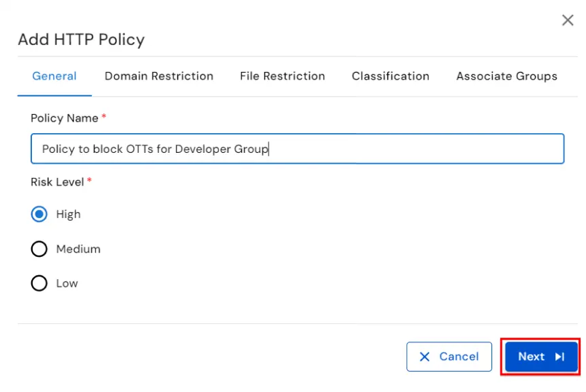The width and height of the screenshot is (586, 392).
Task: Click the High radio option label text
Action: tap(69, 214)
